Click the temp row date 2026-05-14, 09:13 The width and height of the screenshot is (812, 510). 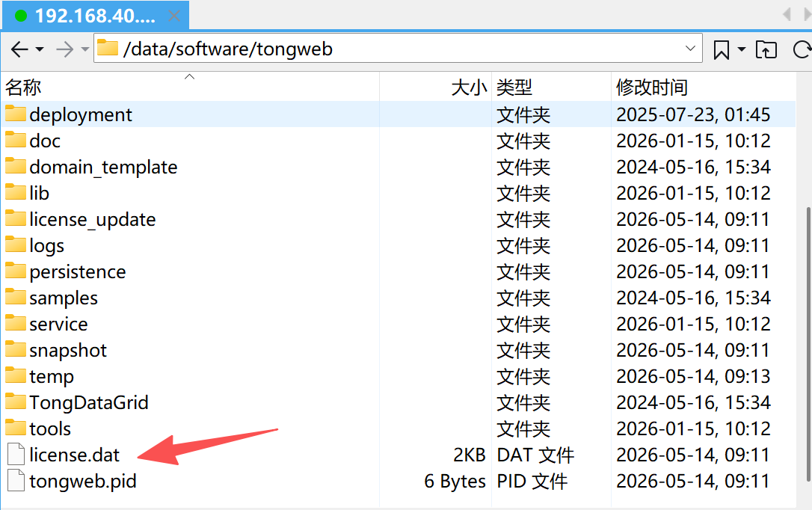click(693, 376)
